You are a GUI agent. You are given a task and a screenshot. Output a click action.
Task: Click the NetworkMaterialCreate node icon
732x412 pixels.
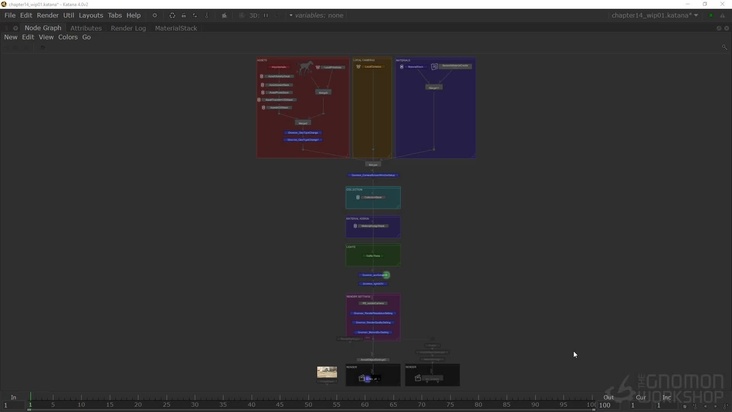click(x=434, y=67)
